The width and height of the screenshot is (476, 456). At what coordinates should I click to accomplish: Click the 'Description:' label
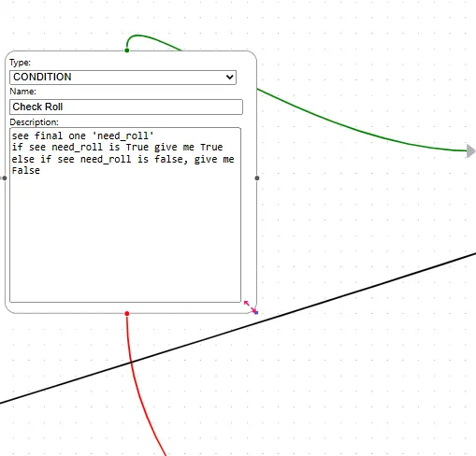(34, 122)
